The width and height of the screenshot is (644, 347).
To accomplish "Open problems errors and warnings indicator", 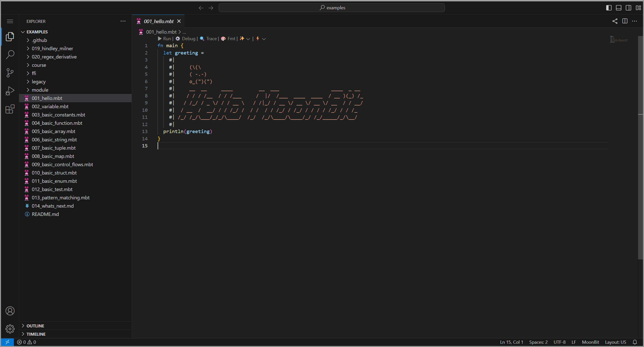I will pyautogui.click(x=27, y=342).
